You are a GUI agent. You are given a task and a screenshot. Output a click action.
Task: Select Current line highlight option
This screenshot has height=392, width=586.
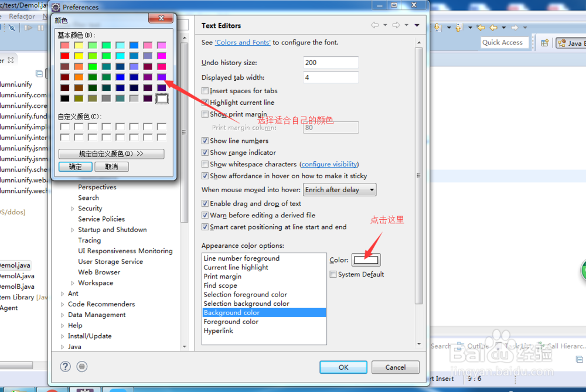[264, 268]
